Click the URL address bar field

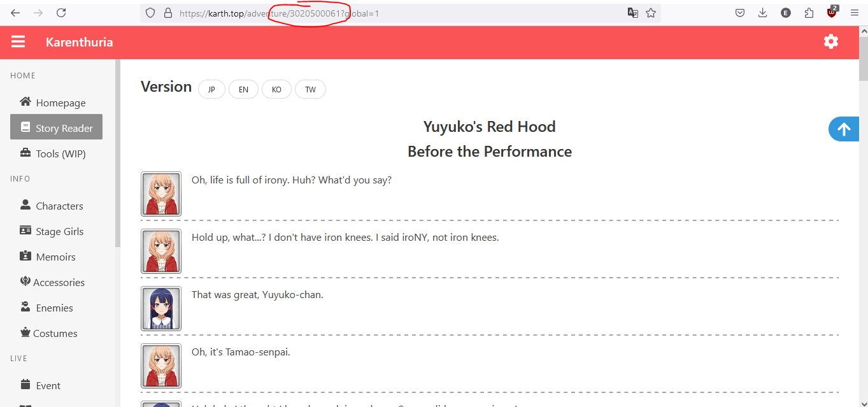446,13
